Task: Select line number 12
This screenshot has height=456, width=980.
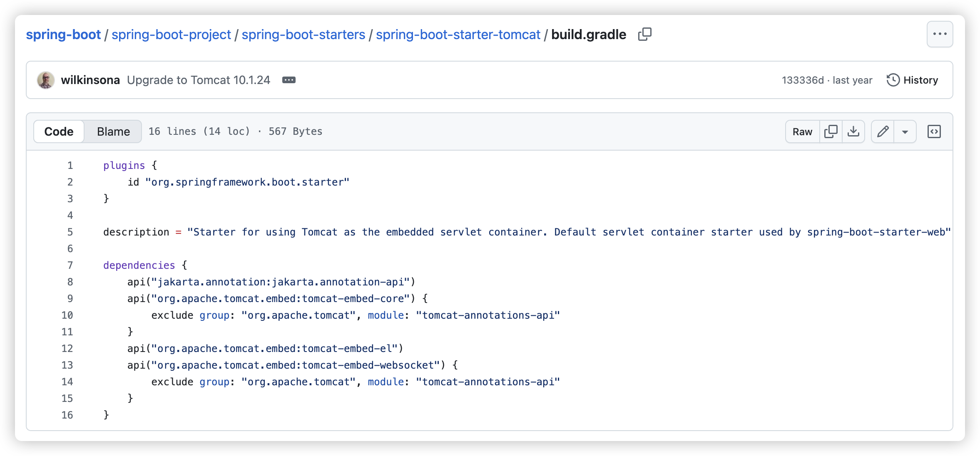Action: 67,348
